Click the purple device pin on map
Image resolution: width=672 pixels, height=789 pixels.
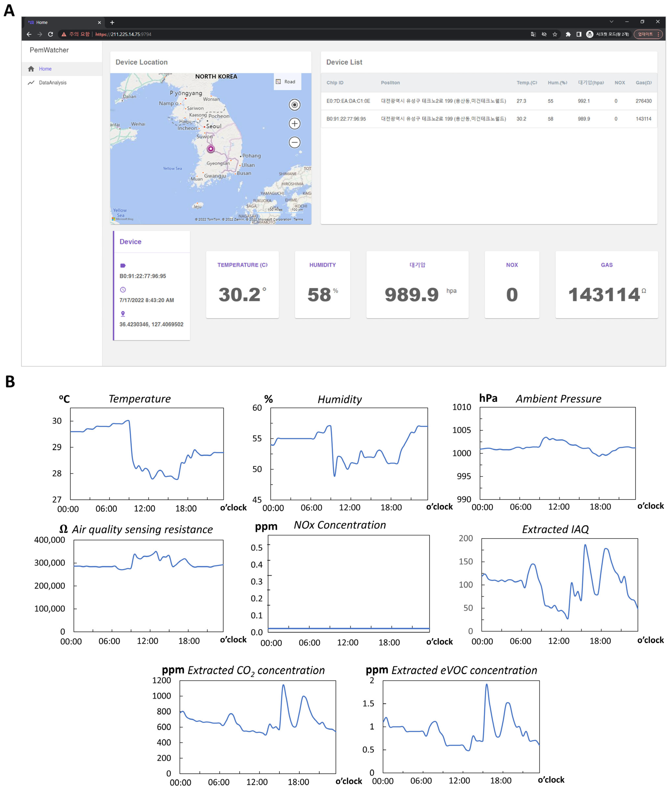click(210, 149)
